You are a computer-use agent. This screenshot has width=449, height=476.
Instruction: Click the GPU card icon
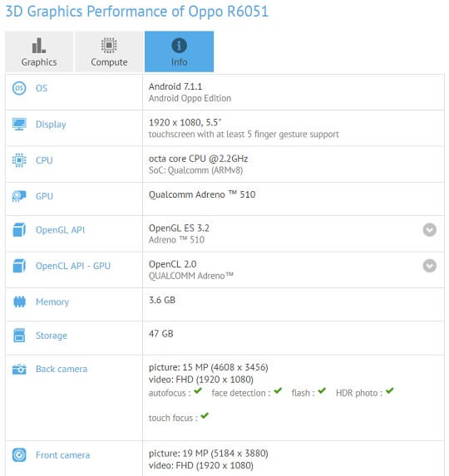[19, 196]
